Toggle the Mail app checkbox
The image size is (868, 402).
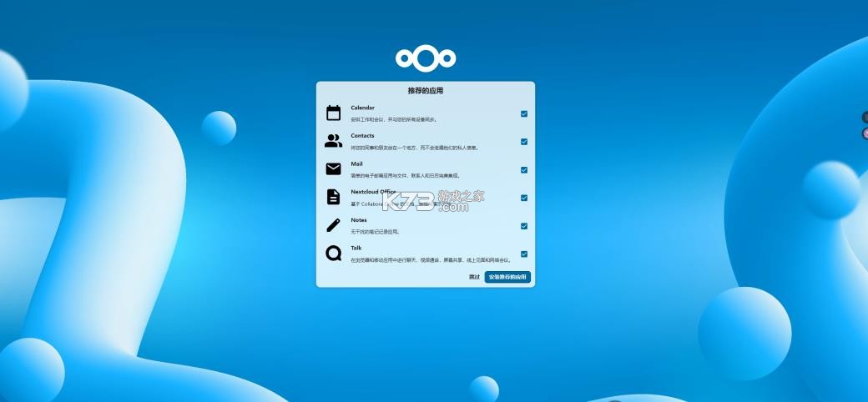click(523, 170)
